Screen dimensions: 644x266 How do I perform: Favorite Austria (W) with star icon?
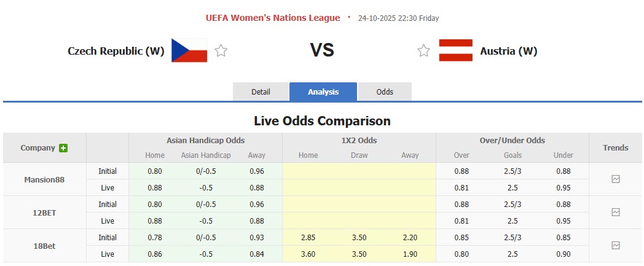pos(423,51)
